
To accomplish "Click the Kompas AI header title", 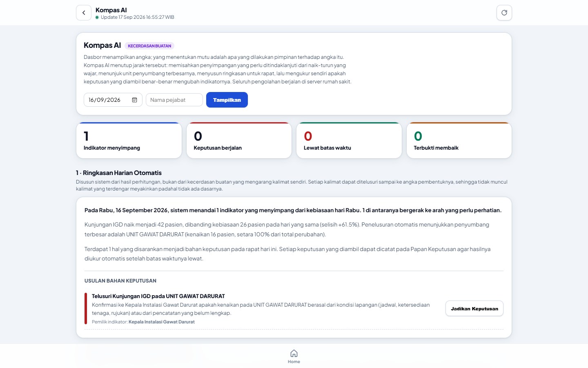I will tap(111, 10).
